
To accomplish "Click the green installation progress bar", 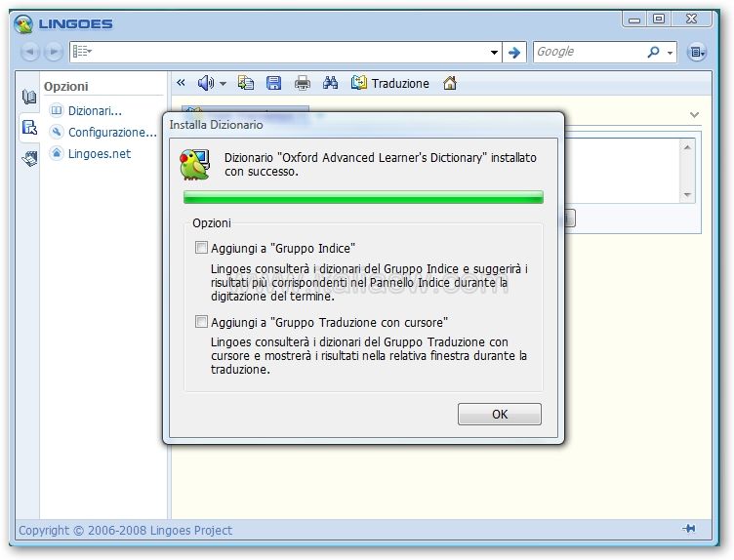I will 363,197.
